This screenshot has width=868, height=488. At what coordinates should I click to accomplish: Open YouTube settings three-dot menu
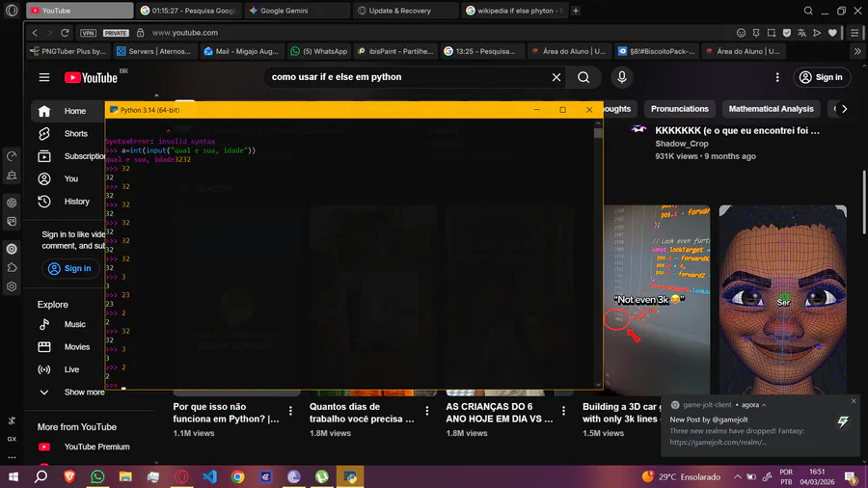point(777,77)
